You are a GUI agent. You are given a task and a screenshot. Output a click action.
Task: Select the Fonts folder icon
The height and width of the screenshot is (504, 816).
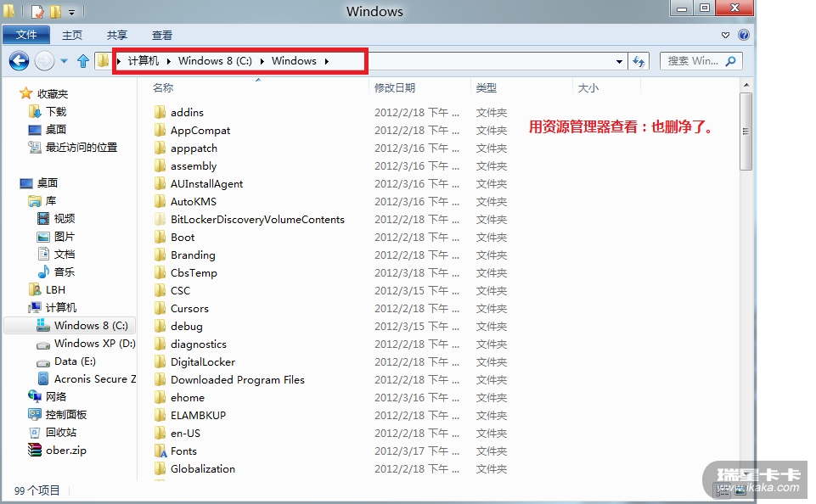[x=160, y=451]
